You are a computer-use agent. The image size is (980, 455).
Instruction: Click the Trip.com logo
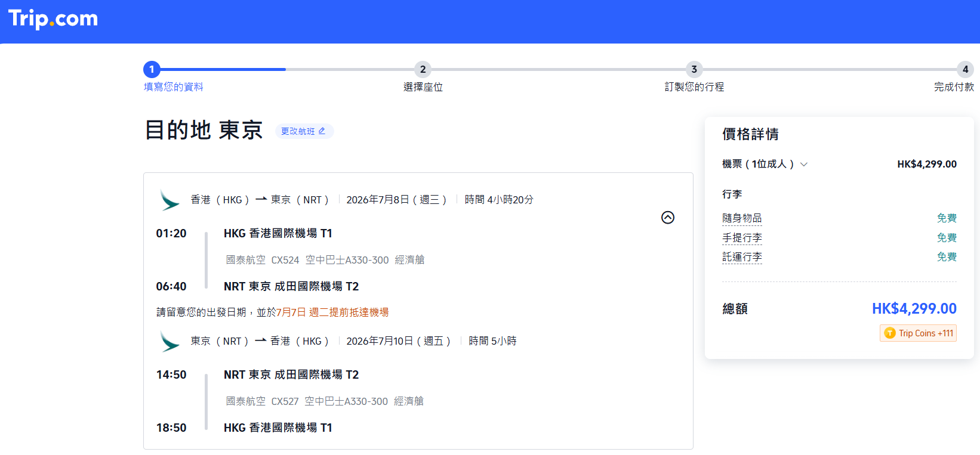[53, 18]
